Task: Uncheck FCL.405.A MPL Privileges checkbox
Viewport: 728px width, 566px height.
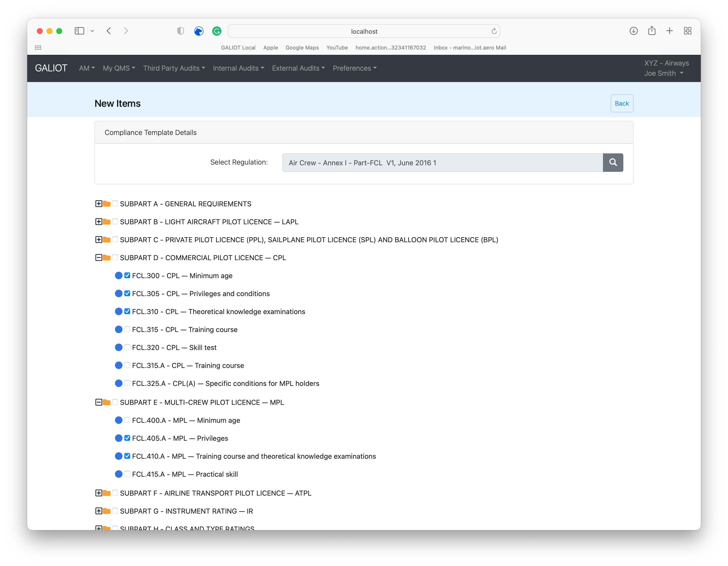Action: click(127, 438)
